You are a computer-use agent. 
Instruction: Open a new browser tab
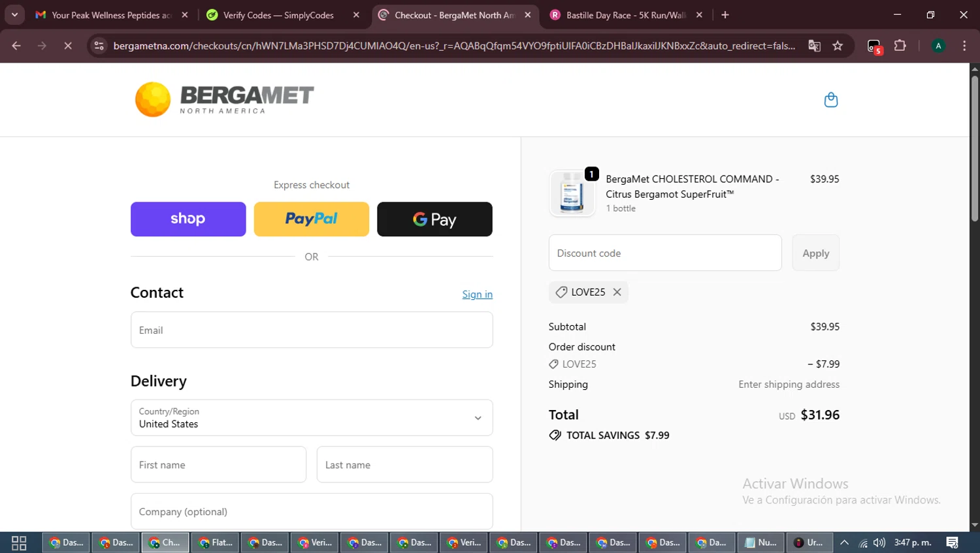pyautogui.click(x=725, y=15)
